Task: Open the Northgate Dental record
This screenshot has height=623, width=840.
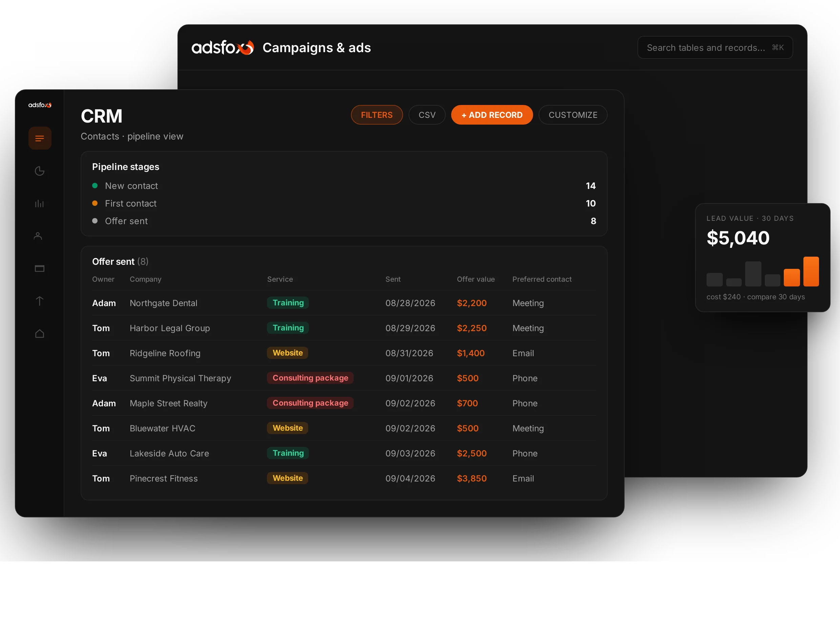Action: click(x=343, y=303)
